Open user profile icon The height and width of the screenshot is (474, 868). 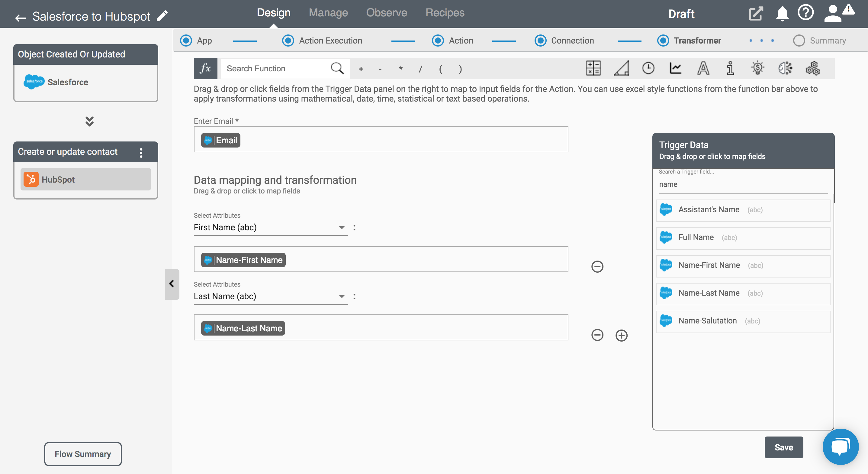pyautogui.click(x=833, y=14)
